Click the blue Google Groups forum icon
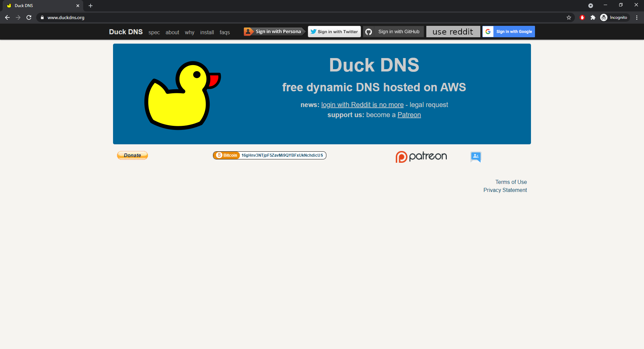Viewport: 644px width, 349px height. [475, 157]
